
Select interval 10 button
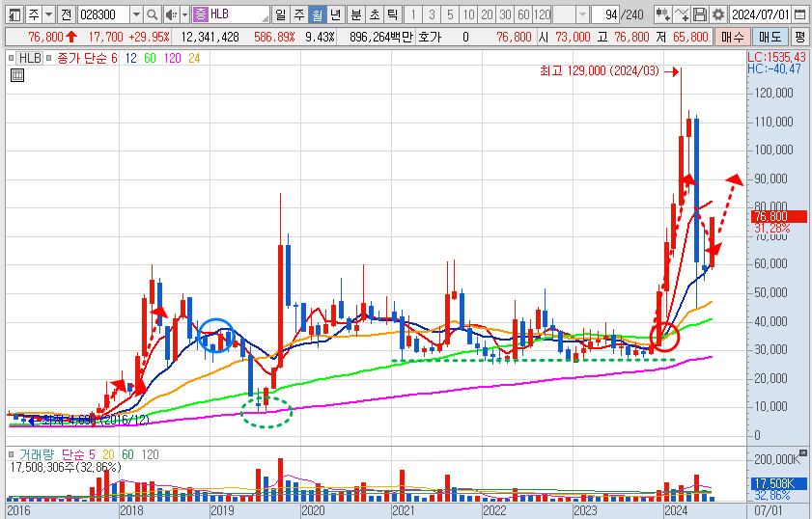pyautogui.click(x=468, y=14)
